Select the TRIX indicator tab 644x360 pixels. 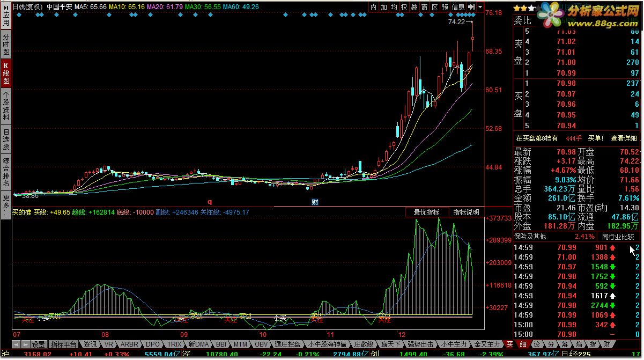coord(174,344)
